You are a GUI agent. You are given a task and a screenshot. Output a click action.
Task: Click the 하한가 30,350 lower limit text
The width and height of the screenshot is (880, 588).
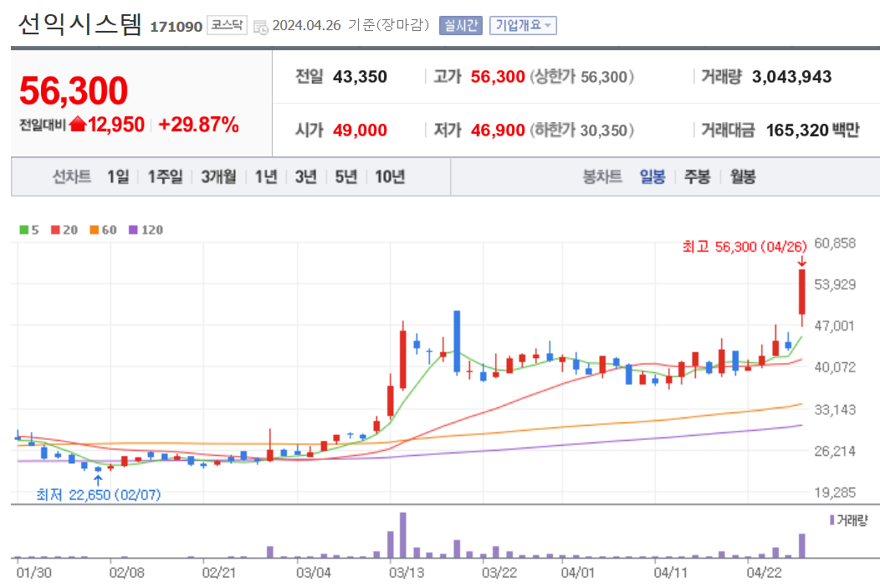click(x=582, y=130)
